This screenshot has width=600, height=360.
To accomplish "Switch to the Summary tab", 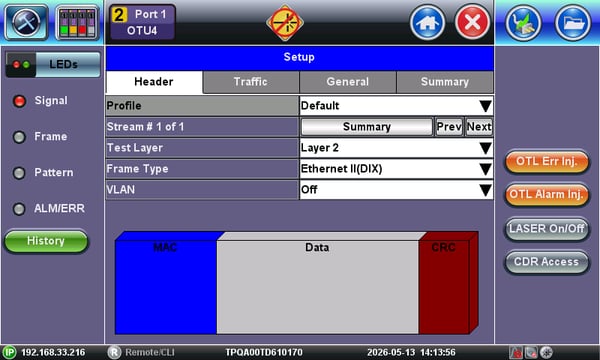I will [445, 82].
